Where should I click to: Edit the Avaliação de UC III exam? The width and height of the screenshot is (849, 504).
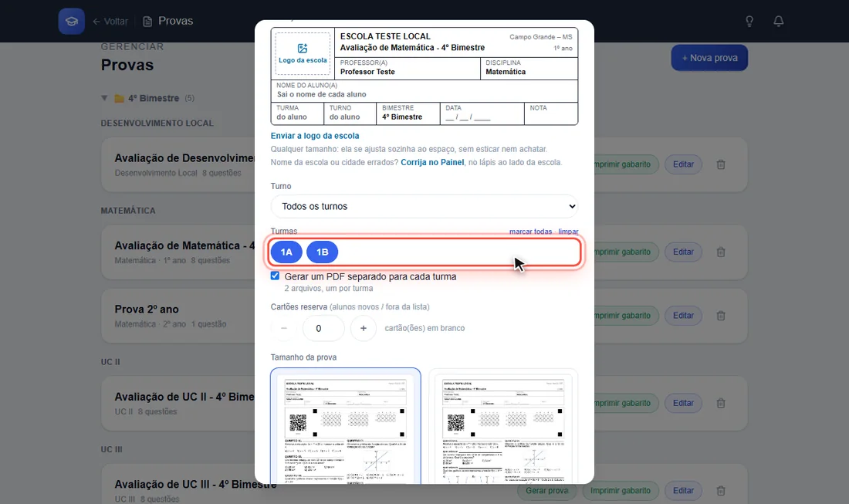point(683,490)
